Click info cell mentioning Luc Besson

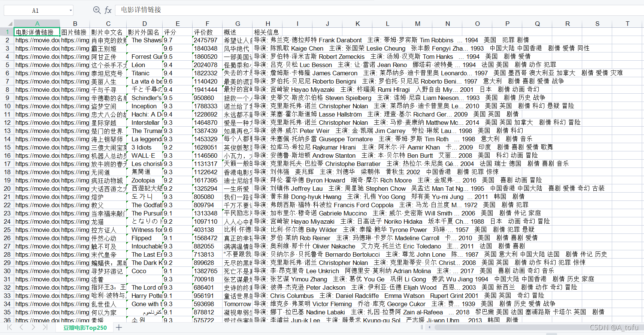pos(405,65)
